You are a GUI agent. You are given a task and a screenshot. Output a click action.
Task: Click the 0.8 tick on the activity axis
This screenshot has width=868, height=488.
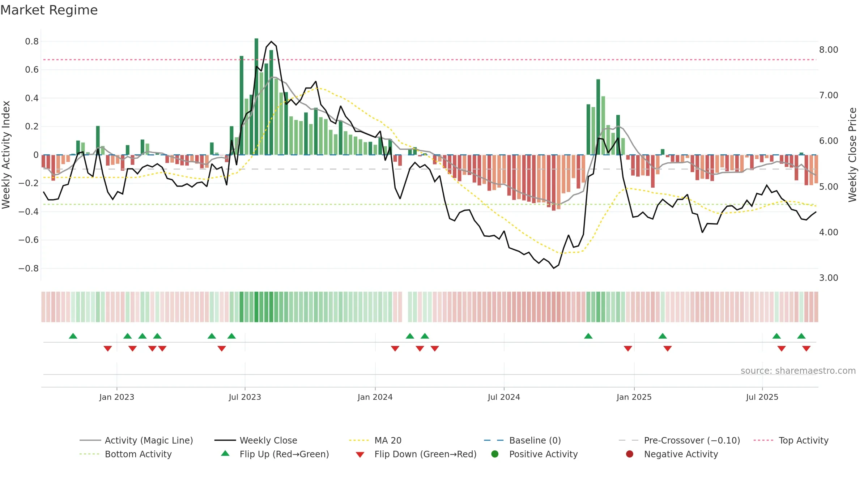click(x=32, y=42)
